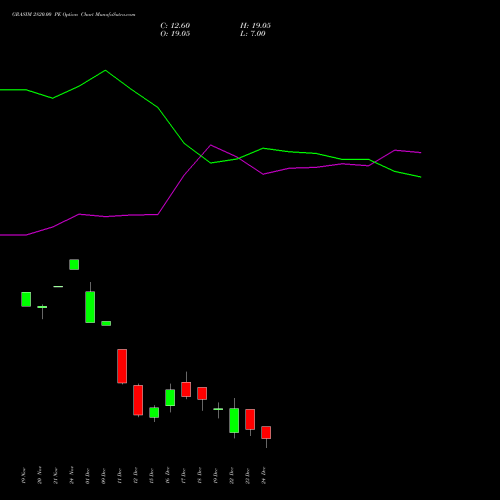Click the 11 Dec date label
Screen dimensions: 500x500
(x=120, y=475)
